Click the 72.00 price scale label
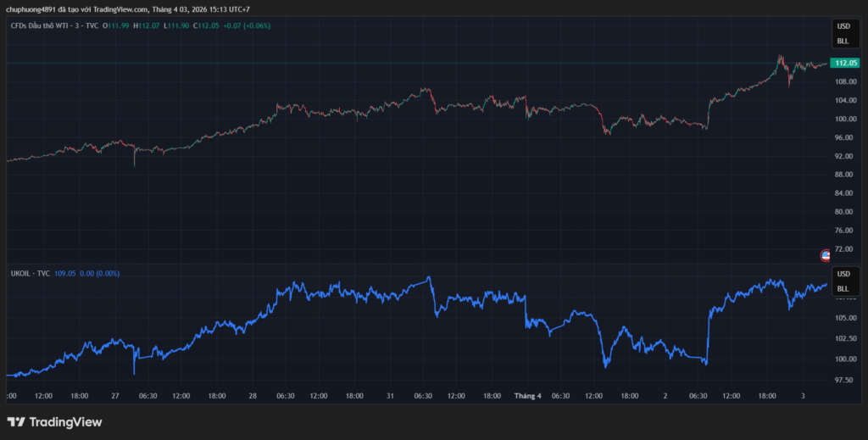Image resolution: width=868 pixels, height=440 pixels. 844,249
